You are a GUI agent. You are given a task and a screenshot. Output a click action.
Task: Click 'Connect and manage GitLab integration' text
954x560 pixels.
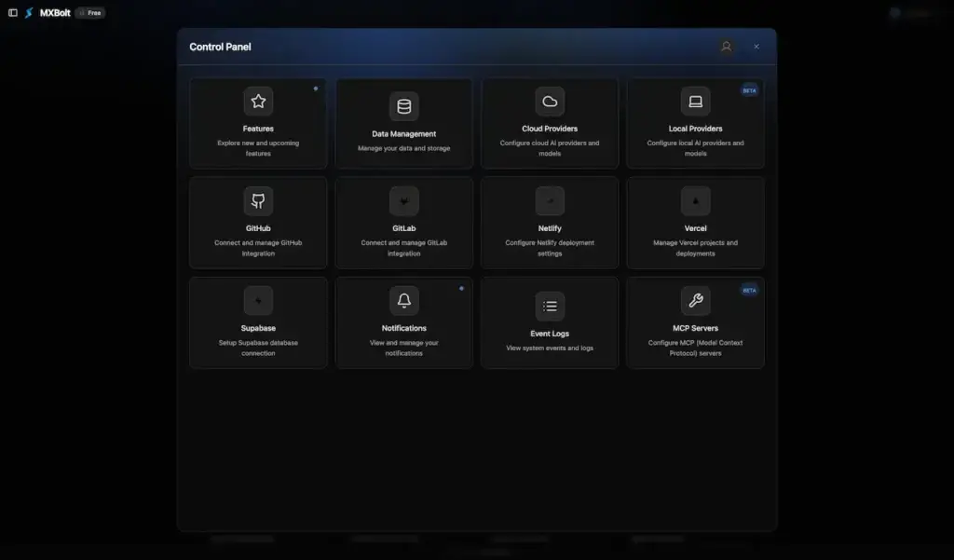[x=404, y=249]
